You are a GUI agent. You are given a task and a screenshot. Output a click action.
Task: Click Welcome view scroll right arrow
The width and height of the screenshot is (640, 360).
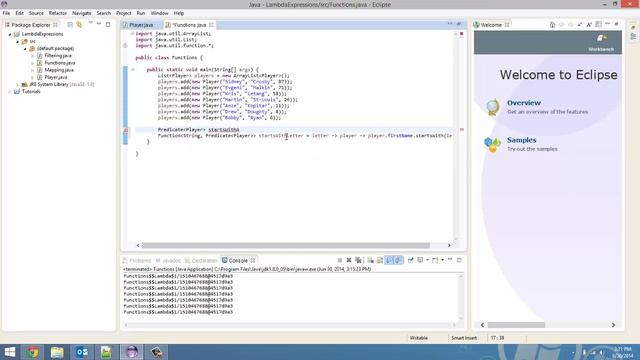tap(613, 325)
